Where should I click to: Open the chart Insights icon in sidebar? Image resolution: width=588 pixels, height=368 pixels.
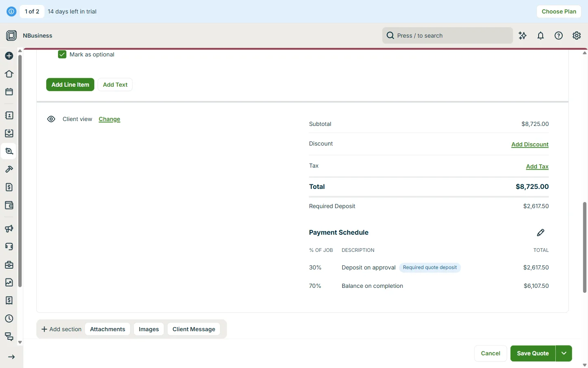[9, 283]
